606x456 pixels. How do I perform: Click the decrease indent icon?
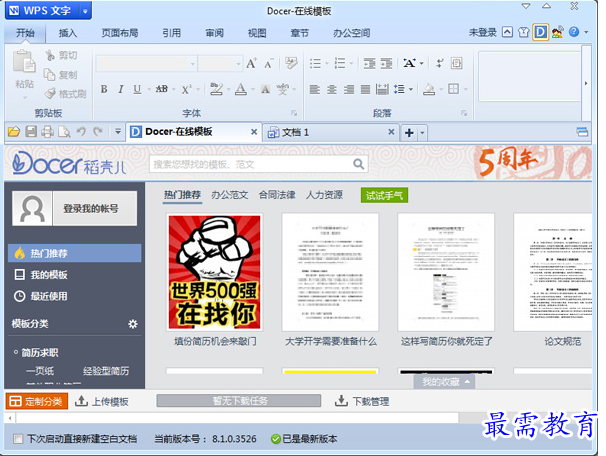(x=369, y=63)
